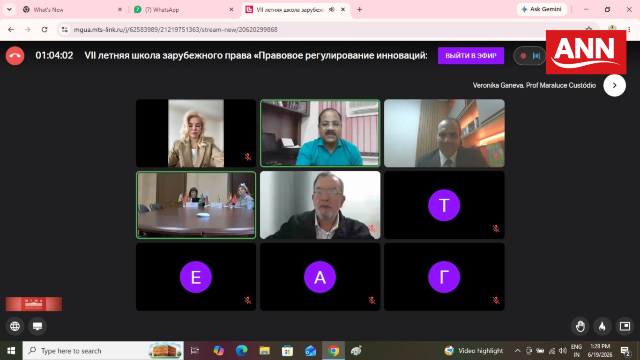Click the Ask Gemini button
The image size is (640, 360).
point(542,9)
